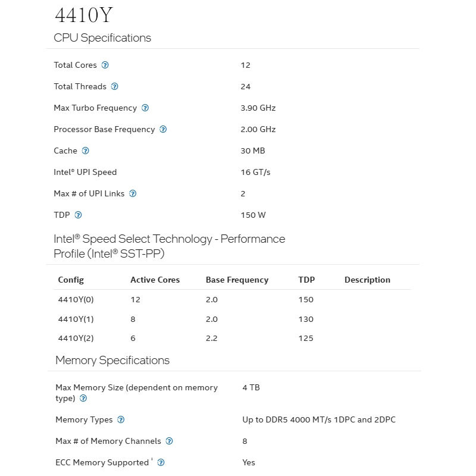Open the ECC Memory Supported help icon
Viewport: 476px width, 476px height.
point(161,462)
